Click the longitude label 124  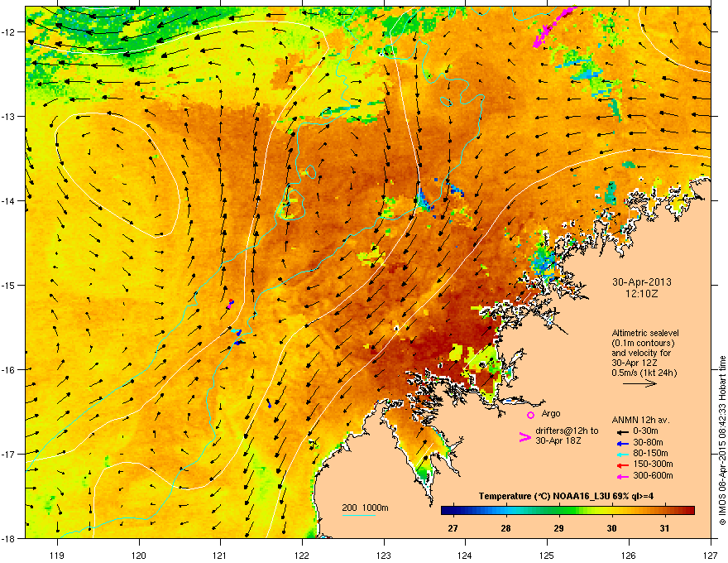pyautogui.click(x=465, y=555)
